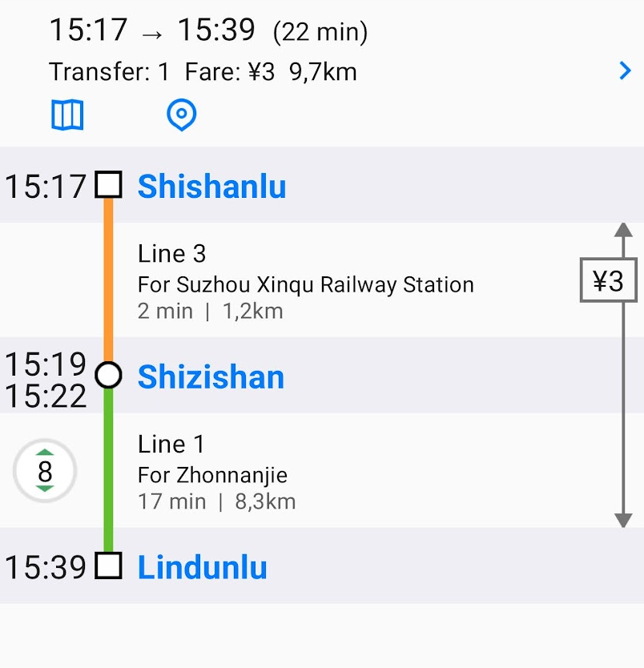
Task: Tap For Suzhou Xinqu Railway Station direction
Action: tap(305, 284)
